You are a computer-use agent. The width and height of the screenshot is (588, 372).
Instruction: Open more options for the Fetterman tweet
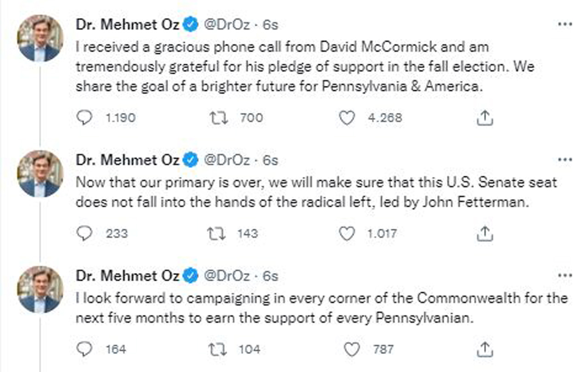pos(565,160)
